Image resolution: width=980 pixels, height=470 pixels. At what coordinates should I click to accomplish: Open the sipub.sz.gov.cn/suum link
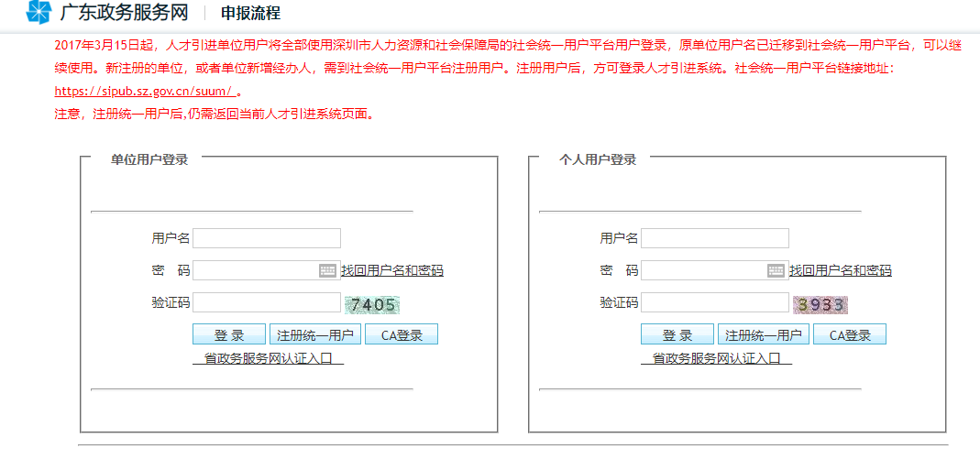click(146, 92)
